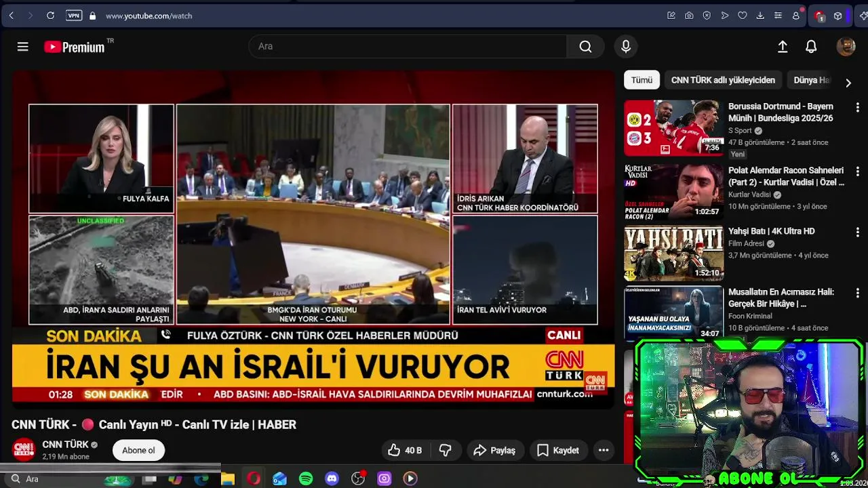The height and width of the screenshot is (488, 868).
Task: Open the browser snapshot camera icon
Action: tap(689, 16)
